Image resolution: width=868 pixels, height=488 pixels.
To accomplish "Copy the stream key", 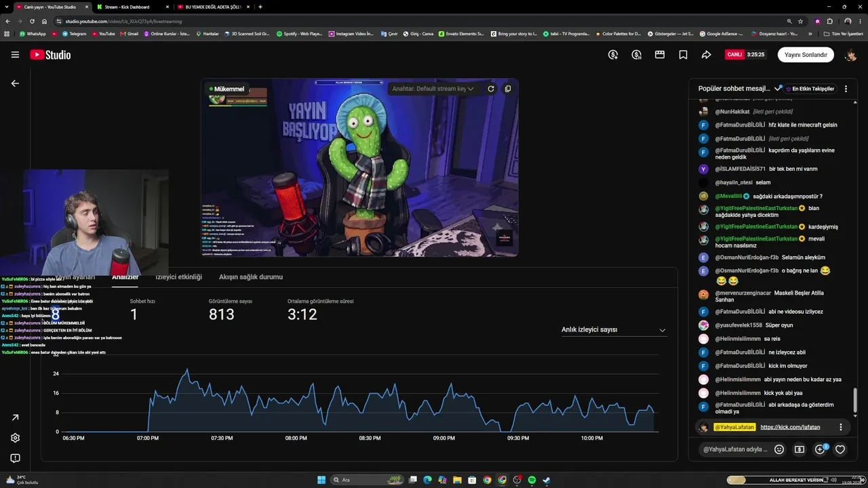I will [x=507, y=89].
